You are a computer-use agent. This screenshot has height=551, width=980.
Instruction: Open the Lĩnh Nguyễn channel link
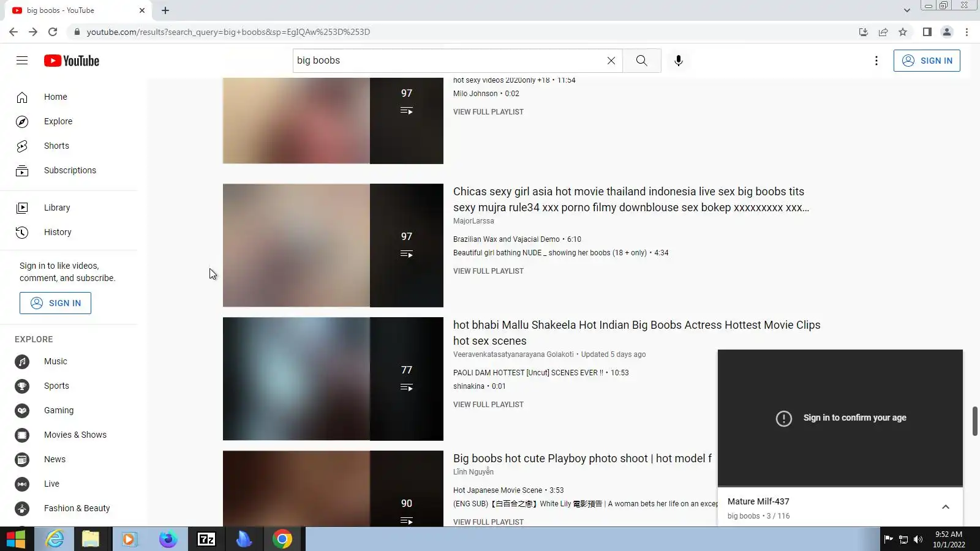coord(473,472)
